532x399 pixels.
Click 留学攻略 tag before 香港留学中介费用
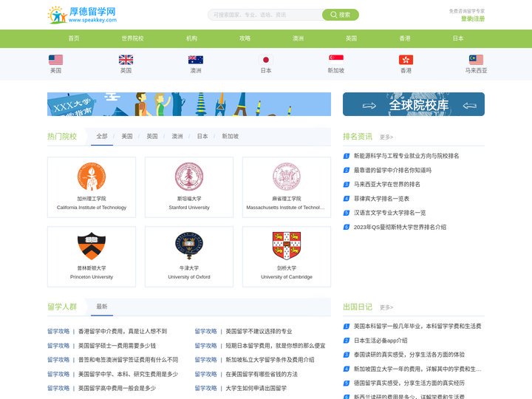coord(58,332)
